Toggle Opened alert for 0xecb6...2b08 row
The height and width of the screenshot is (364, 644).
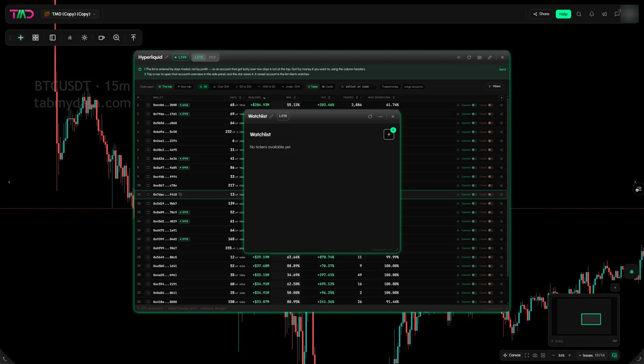click(x=474, y=105)
